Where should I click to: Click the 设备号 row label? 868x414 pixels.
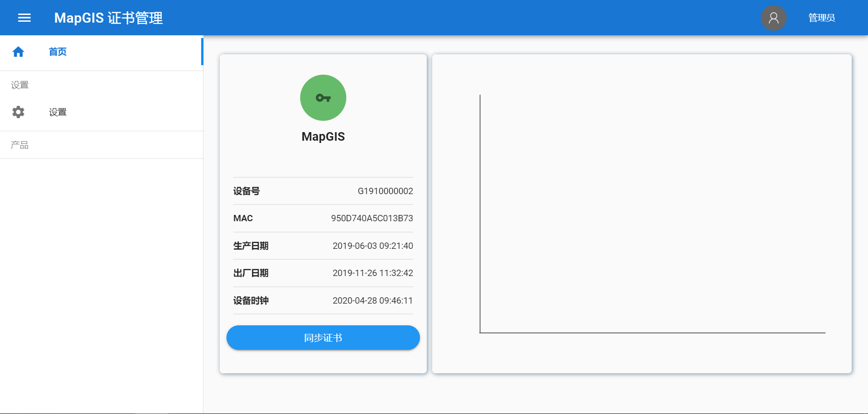[x=246, y=191]
